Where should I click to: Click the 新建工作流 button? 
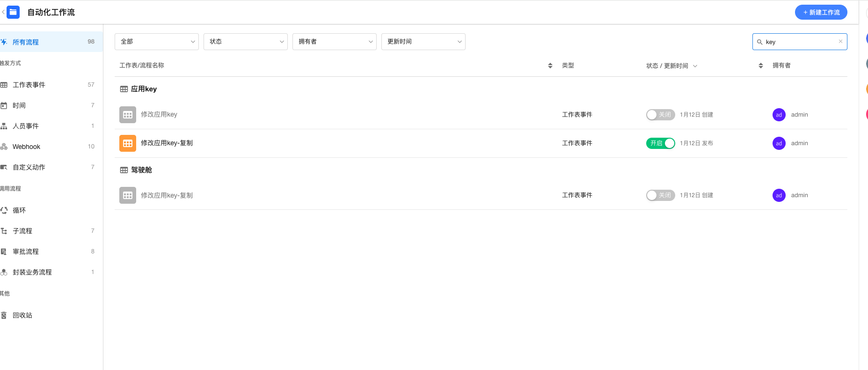pyautogui.click(x=821, y=12)
